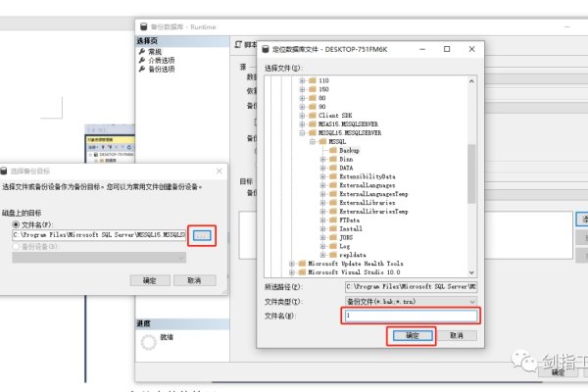Open the 文件类型 backup file type dropdown
The width and height of the screenshot is (588, 392).
[x=411, y=301]
